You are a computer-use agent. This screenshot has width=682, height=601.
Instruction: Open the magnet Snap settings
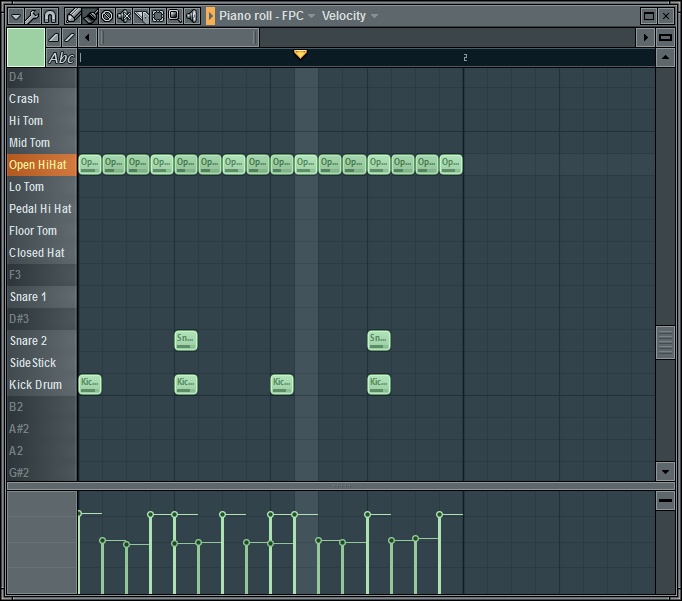pyautogui.click(x=50, y=17)
